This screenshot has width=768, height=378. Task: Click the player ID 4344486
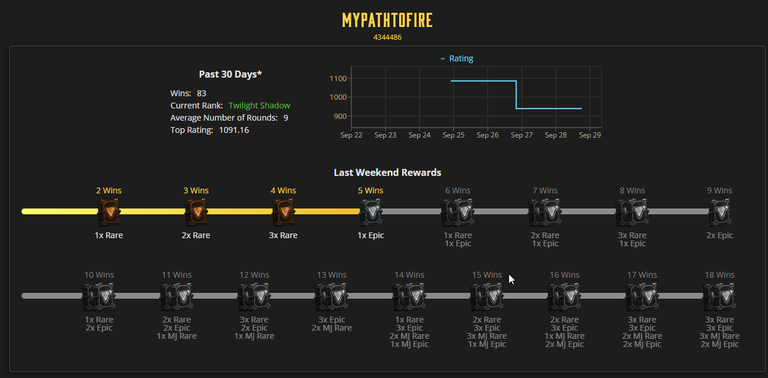(387, 37)
